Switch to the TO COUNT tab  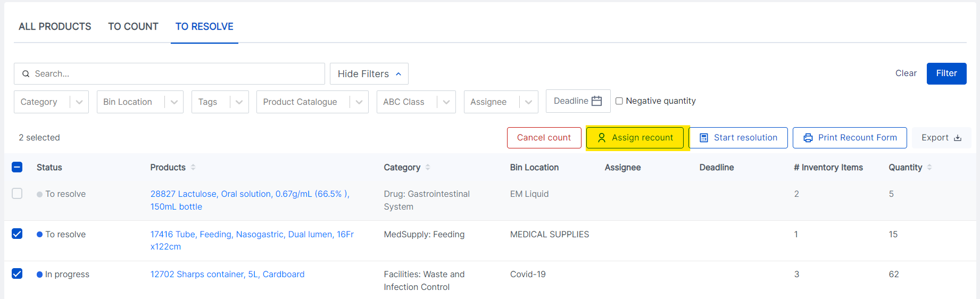(134, 27)
